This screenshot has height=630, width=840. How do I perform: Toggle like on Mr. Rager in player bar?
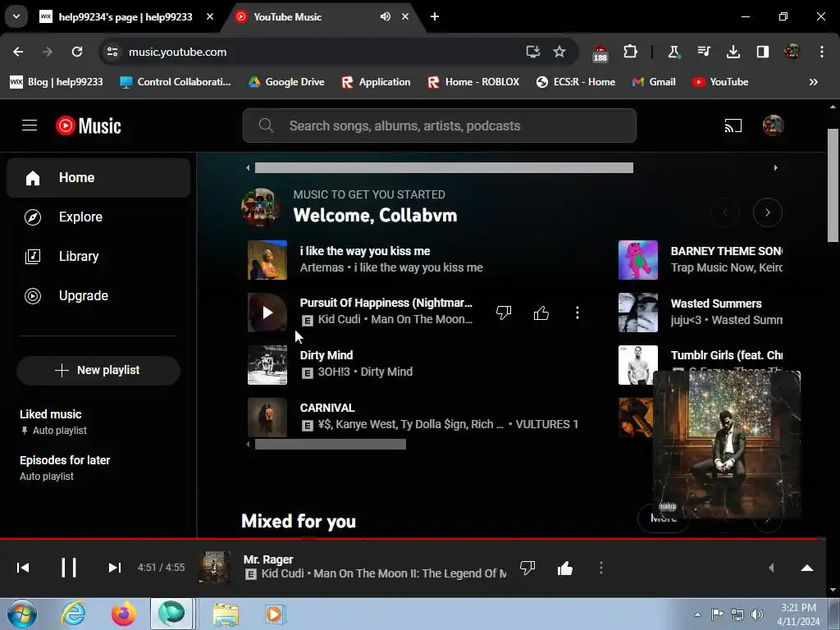[x=564, y=568]
